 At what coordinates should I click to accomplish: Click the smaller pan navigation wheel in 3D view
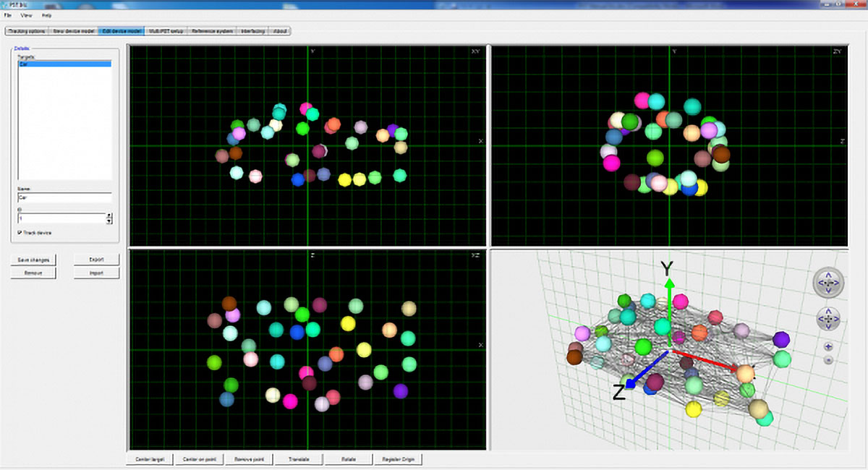pos(828,318)
